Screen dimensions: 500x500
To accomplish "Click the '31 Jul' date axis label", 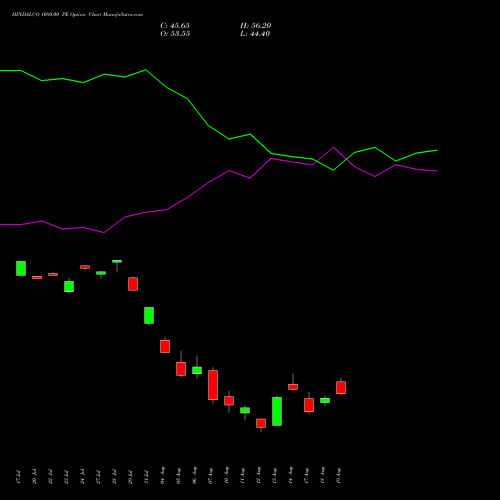I will click(146, 477).
